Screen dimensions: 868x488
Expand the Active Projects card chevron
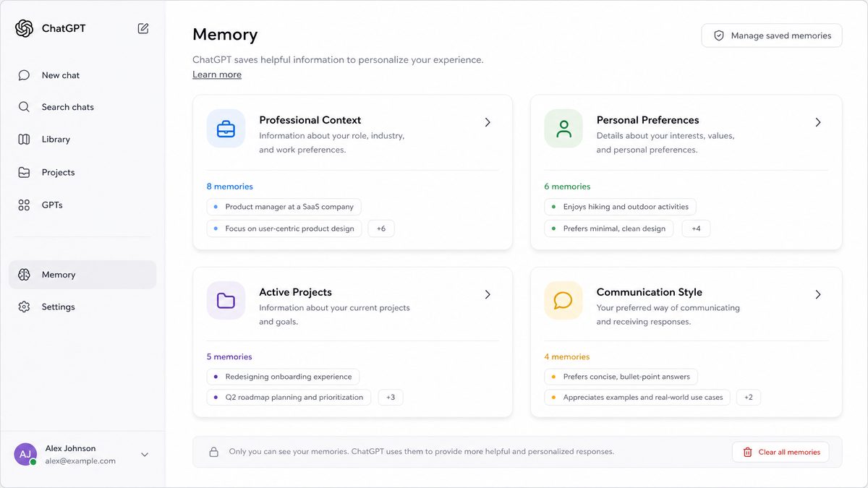pos(488,294)
